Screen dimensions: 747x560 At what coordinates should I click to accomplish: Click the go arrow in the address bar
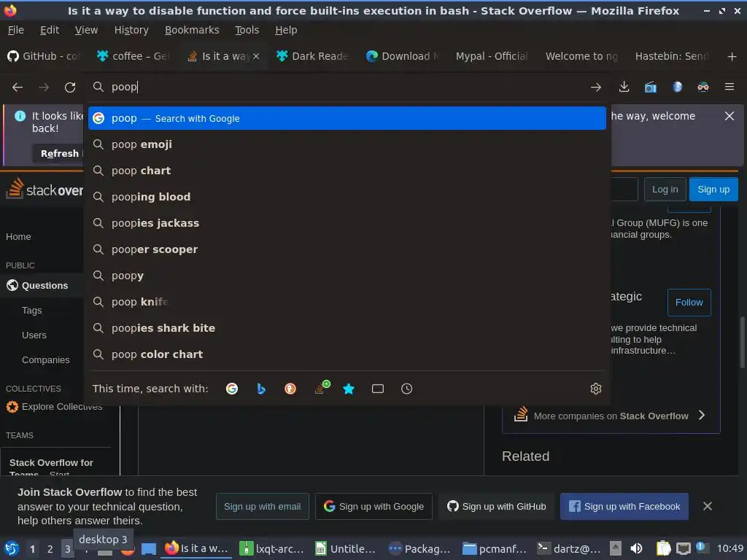(x=595, y=87)
